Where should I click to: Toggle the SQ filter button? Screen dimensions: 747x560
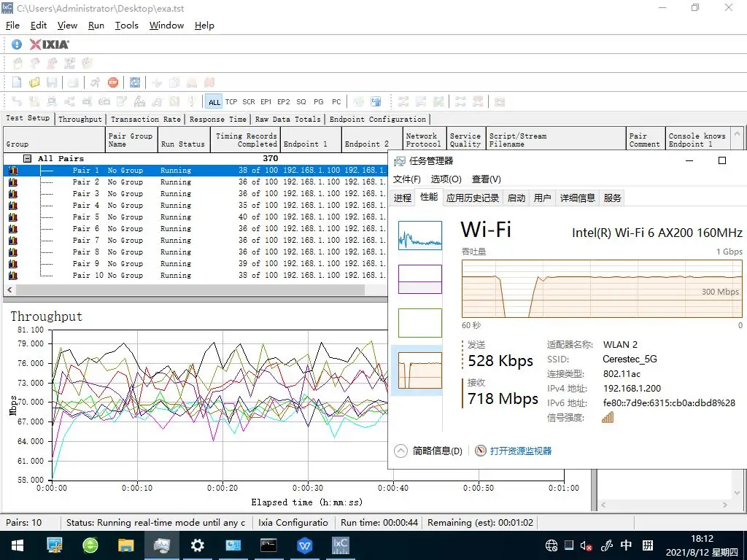point(301,102)
